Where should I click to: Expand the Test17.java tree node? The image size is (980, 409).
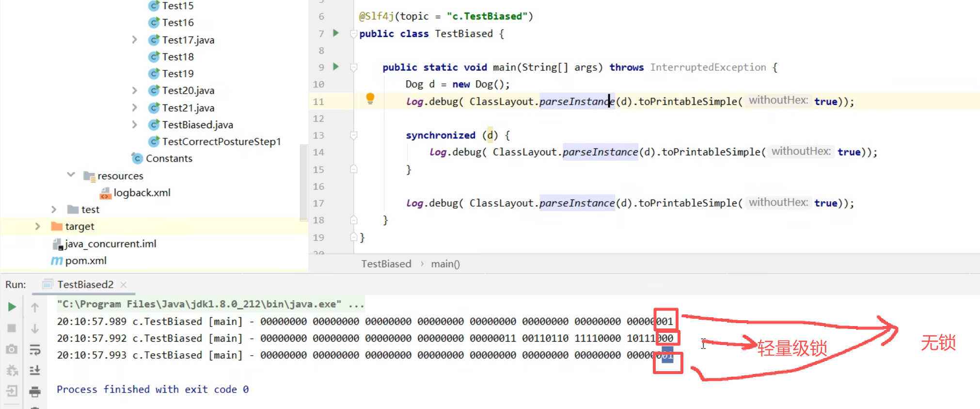pos(135,40)
